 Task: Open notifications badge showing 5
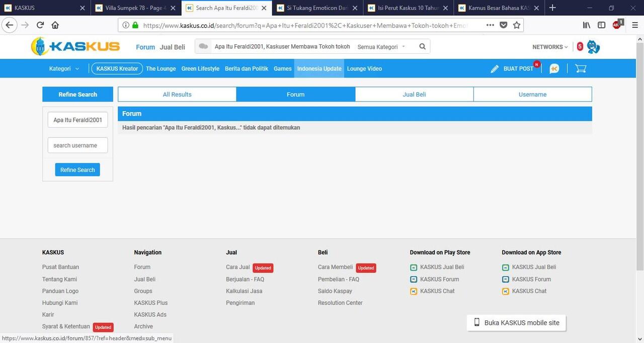tap(580, 47)
